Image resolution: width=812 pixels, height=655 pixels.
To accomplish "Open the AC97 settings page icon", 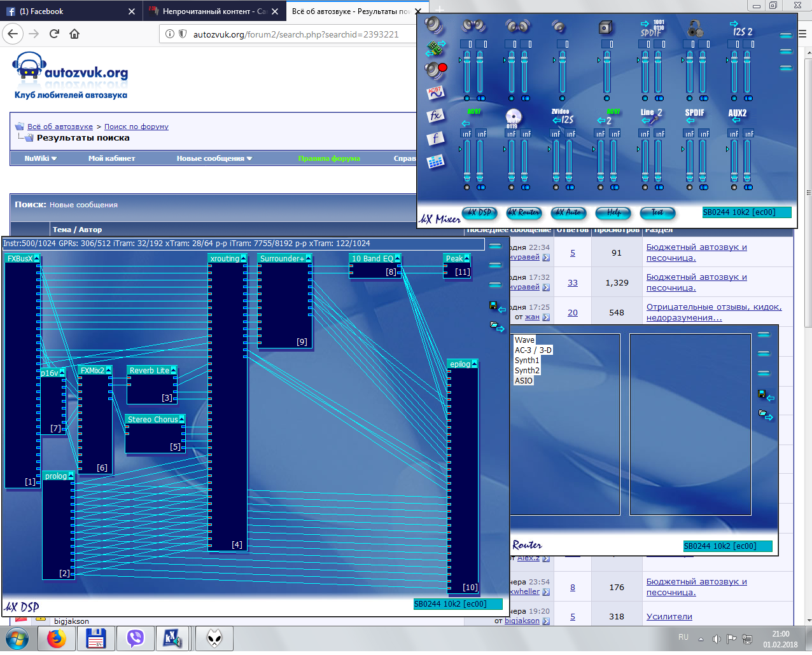I will [435, 93].
